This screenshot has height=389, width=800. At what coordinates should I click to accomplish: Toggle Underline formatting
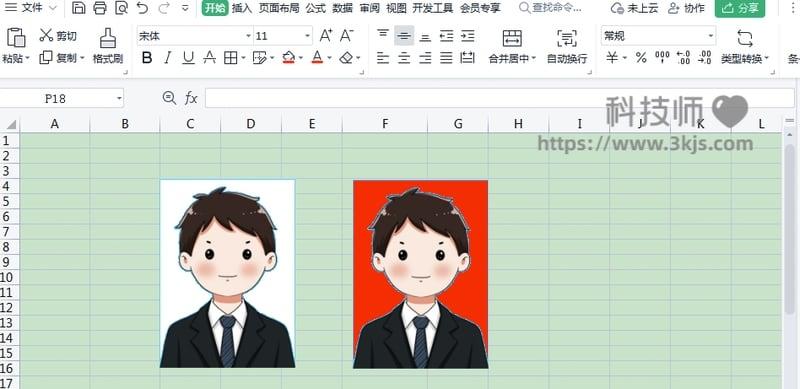click(188, 58)
